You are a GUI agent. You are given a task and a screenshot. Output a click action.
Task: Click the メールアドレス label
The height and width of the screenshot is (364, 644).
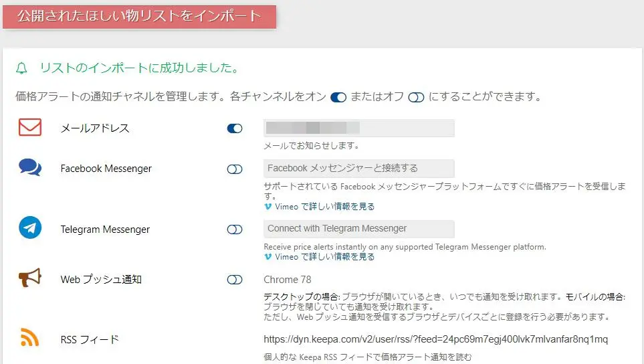coord(95,128)
